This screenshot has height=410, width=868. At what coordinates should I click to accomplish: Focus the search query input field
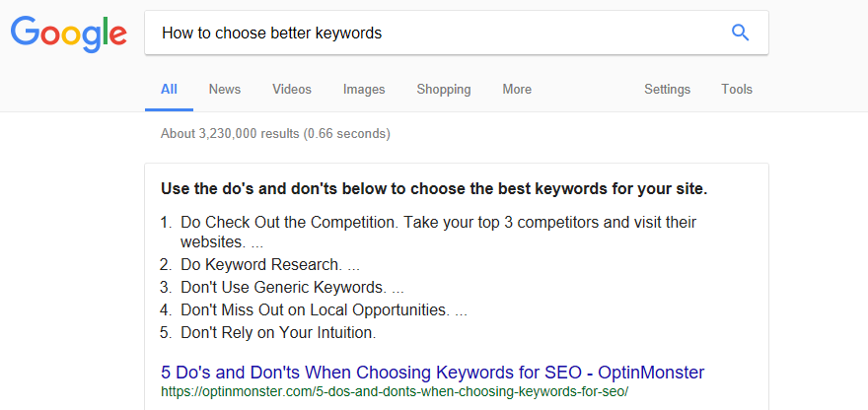[x=434, y=34]
